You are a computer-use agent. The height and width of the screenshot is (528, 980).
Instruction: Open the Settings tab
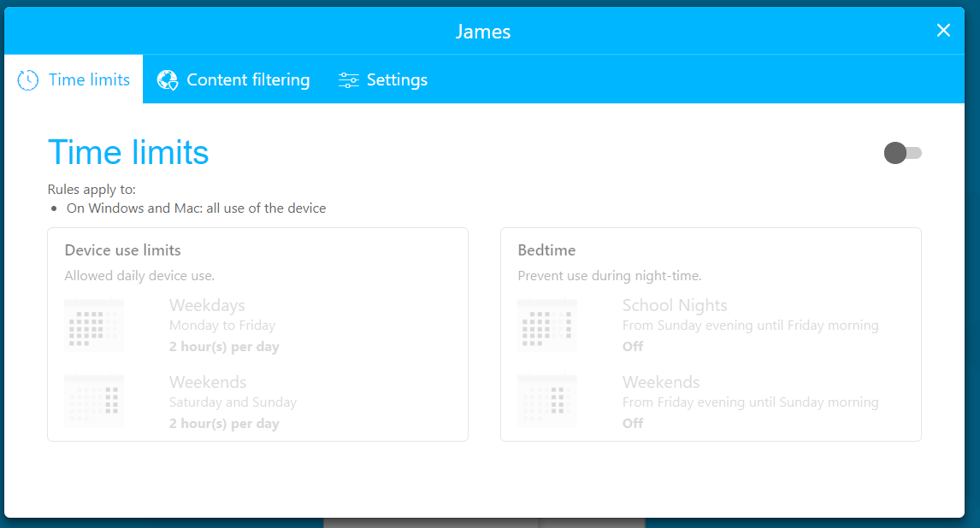tap(397, 80)
